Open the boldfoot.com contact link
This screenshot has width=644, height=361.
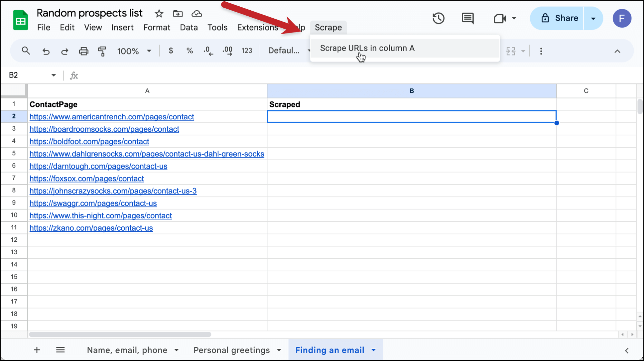click(x=89, y=142)
